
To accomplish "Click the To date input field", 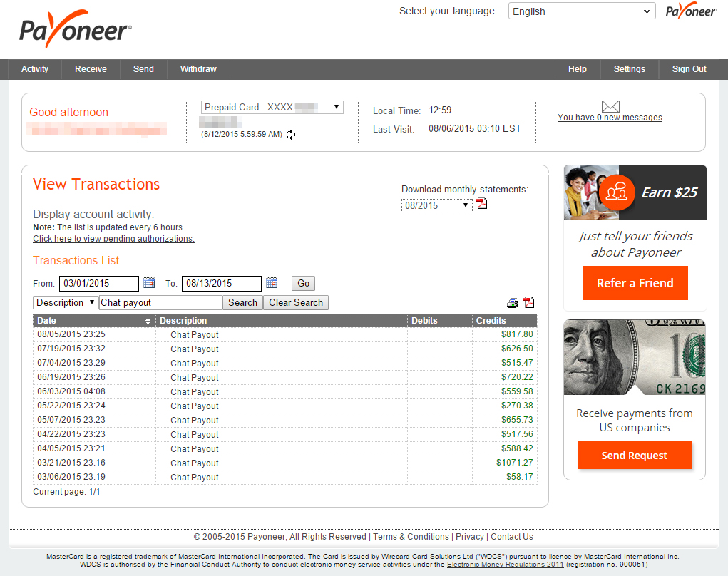I will point(222,283).
